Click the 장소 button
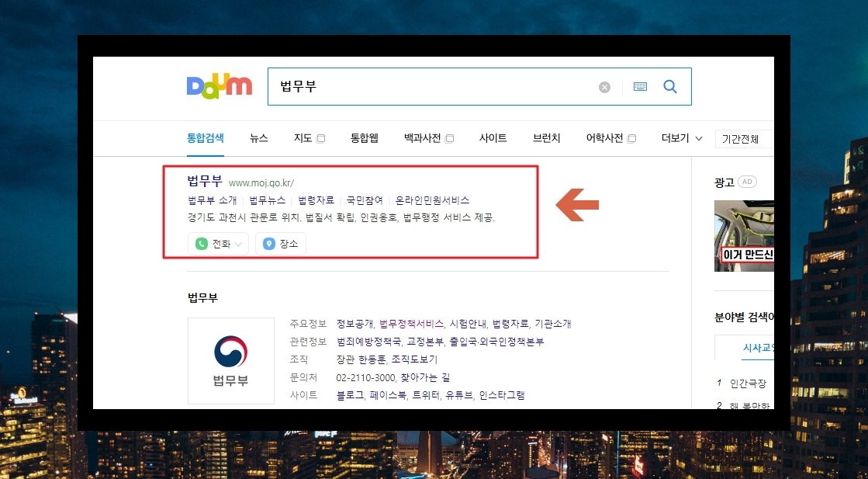Screen dimensions: 868x479 (x=281, y=244)
